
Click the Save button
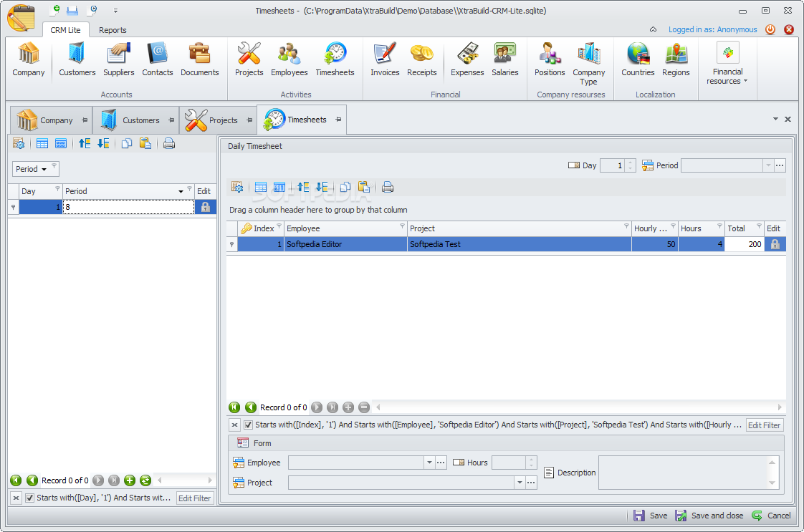point(650,516)
